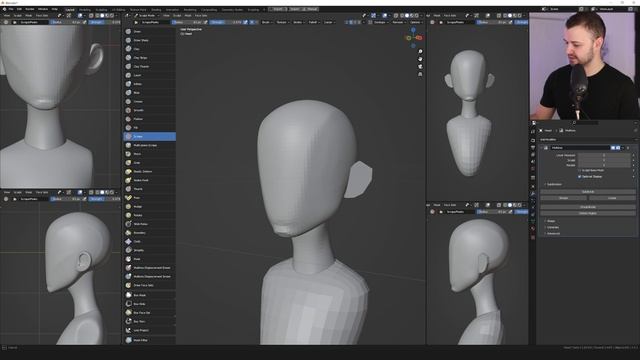
Task: Select the Inflate brush
Action: (x=149, y=84)
